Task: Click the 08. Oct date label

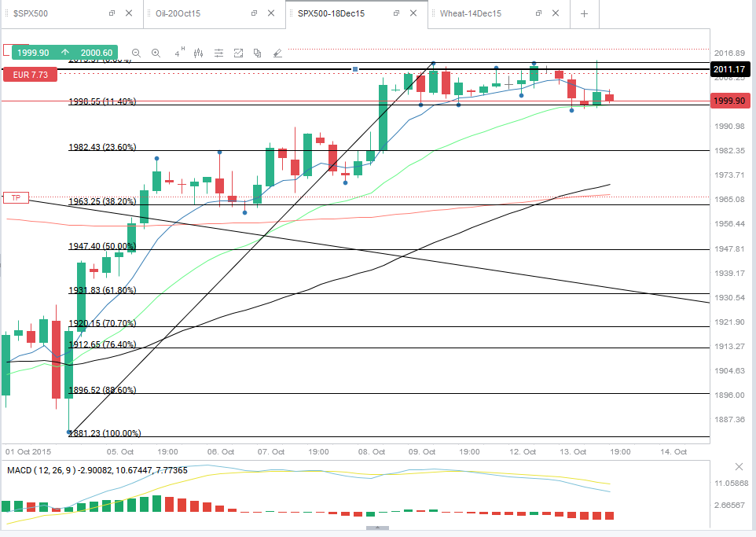Action: [372, 451]
